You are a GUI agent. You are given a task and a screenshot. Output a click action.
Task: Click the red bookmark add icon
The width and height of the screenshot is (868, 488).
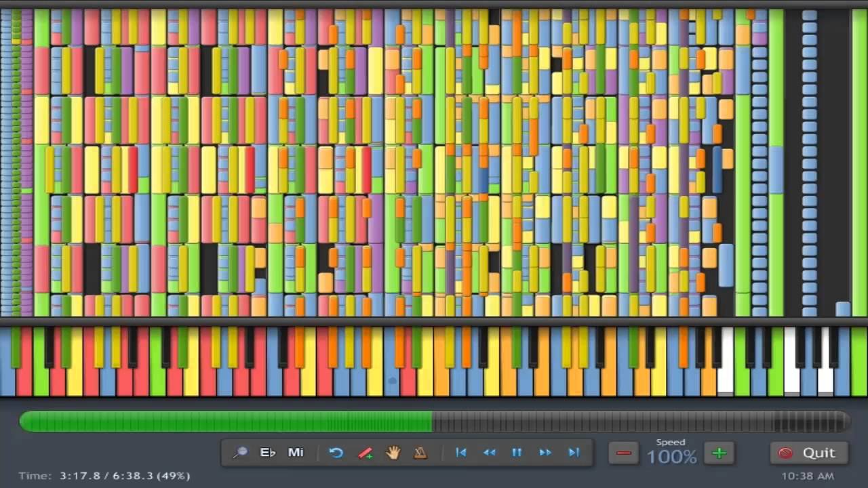pos(365,453)
